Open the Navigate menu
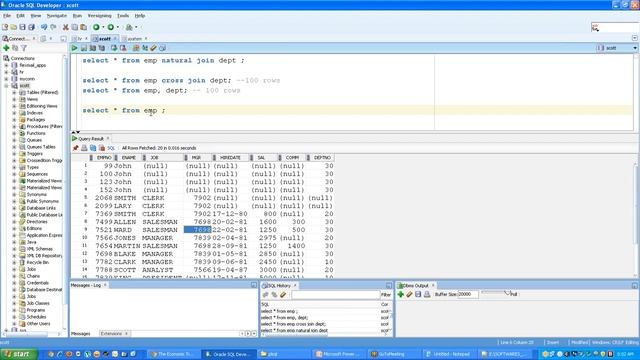Viewport: 640px width, 360px height. [57, 16]
